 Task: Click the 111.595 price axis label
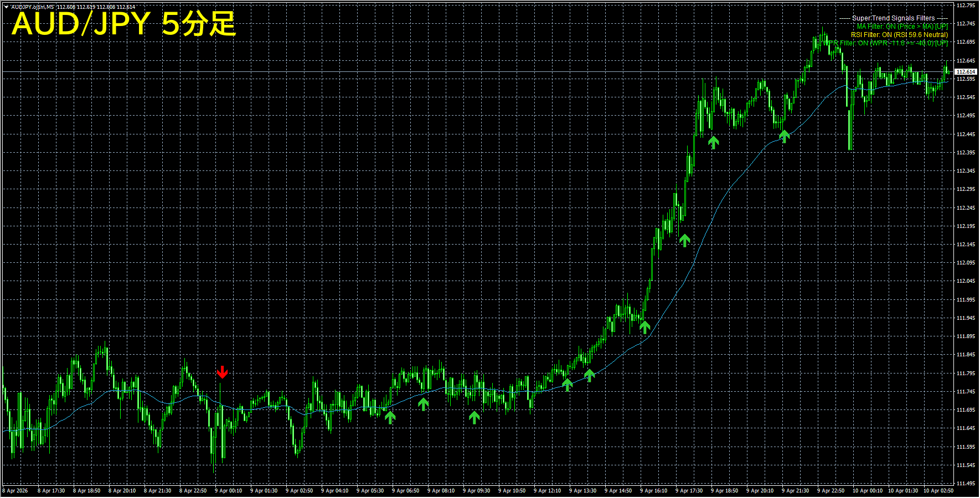(966, 447)
